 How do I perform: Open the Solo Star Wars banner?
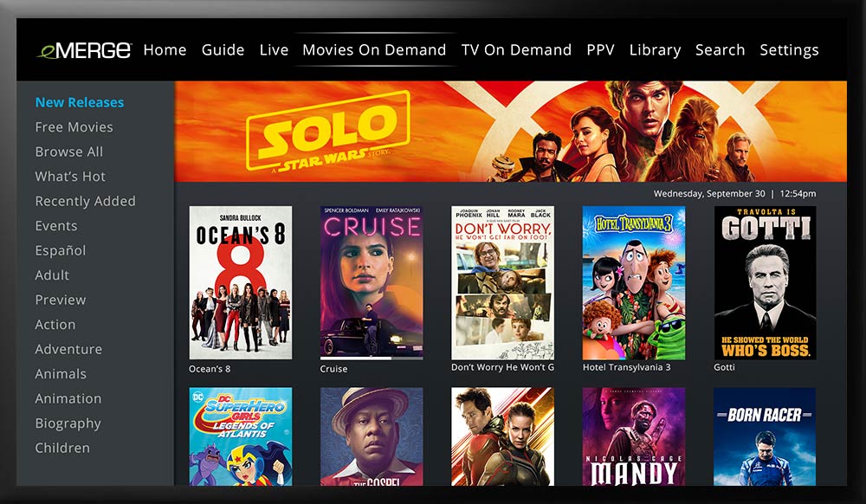pos(510,132)
